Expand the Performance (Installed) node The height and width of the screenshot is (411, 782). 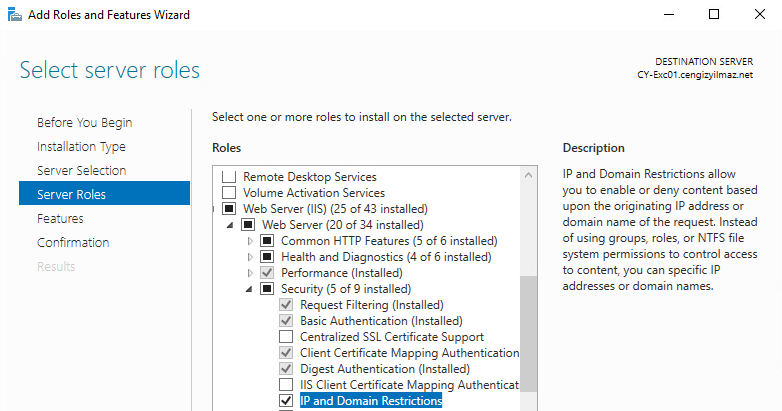click(251, 273)
